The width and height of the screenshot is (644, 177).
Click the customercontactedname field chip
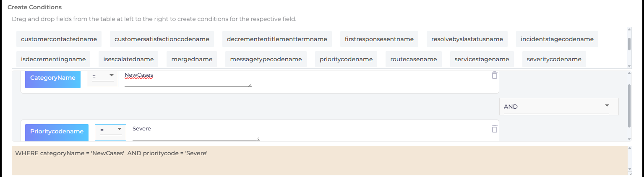tap(59, 39)
